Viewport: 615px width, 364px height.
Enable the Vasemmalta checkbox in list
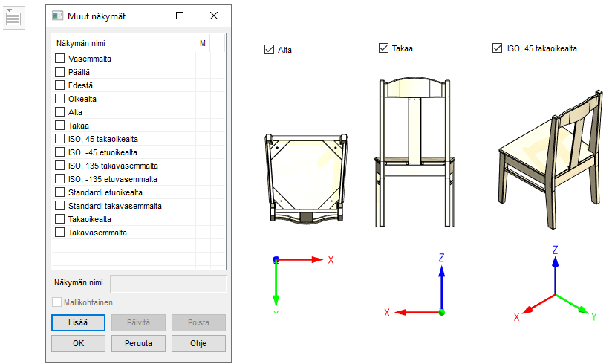[60, 59]
